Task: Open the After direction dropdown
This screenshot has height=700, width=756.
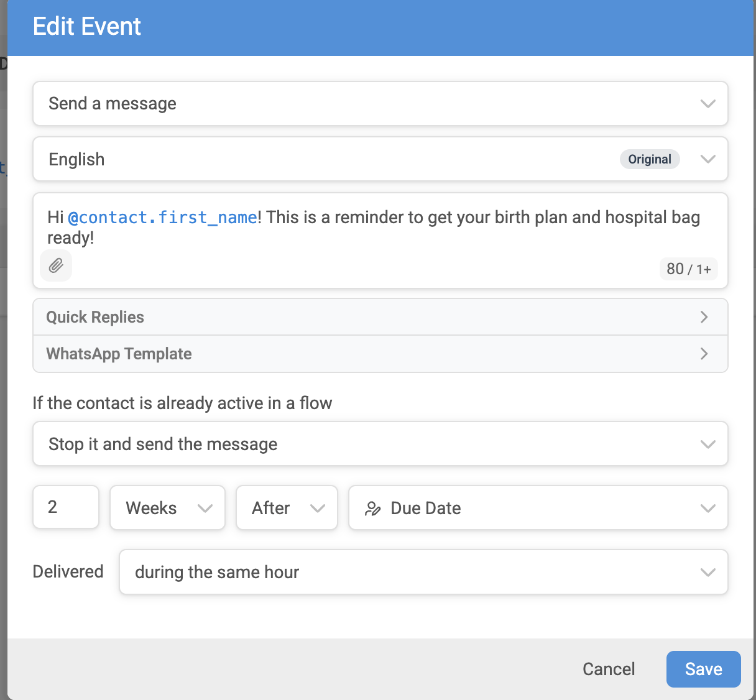Action: pos(287,508)
